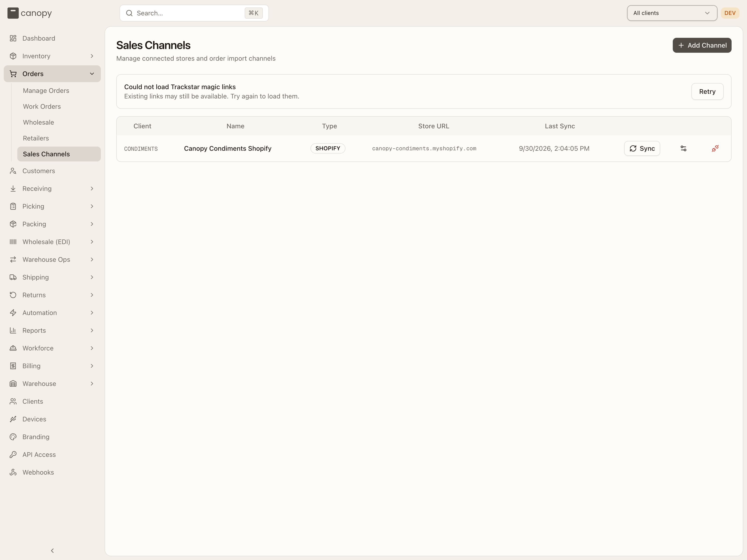747x560 pixels.
Task: Click the SHOPIFY type badge
Action: [328, 149]
